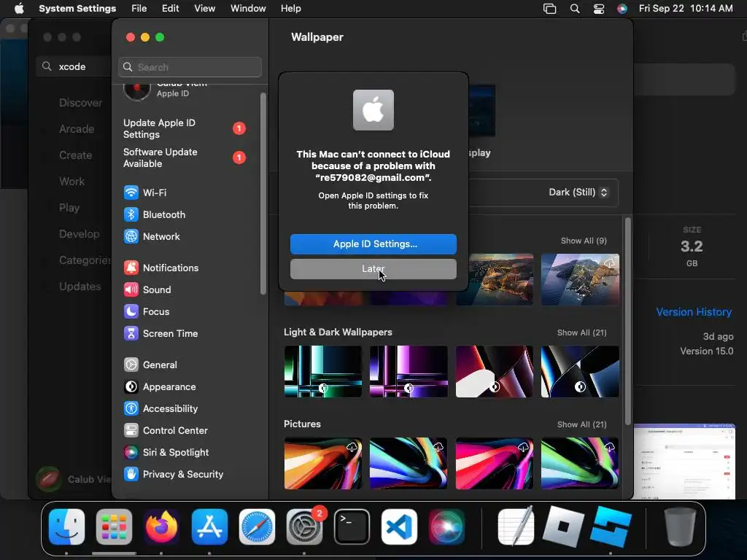Screen dimensions: 747x560
Task: Open the Help menu
Action: [290, 9]
